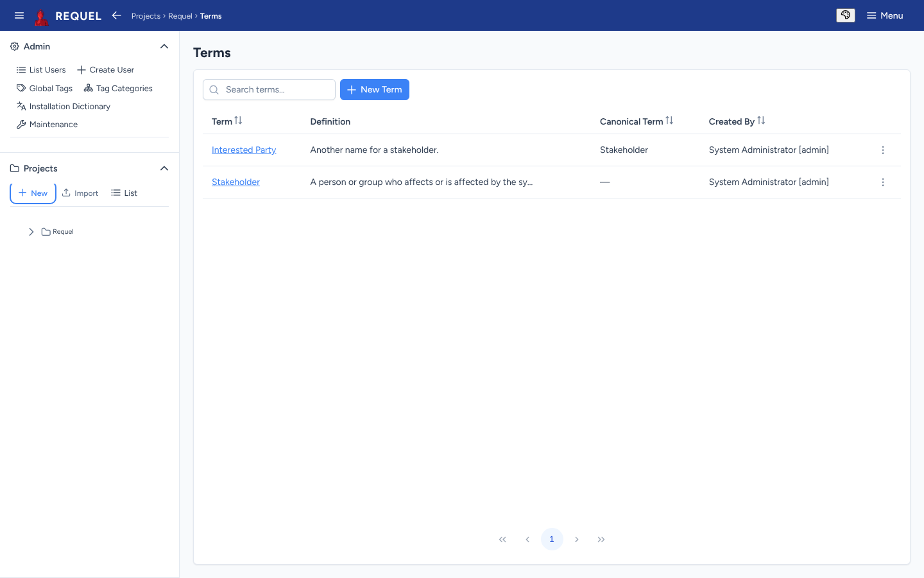Select page 1 in pagination
Screen dimensions: 924x578
tap(552, 539)
